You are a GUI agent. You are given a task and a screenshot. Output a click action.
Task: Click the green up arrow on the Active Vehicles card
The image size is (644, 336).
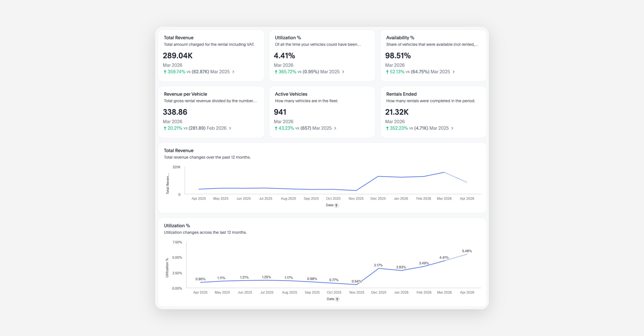tap(276, 128)
